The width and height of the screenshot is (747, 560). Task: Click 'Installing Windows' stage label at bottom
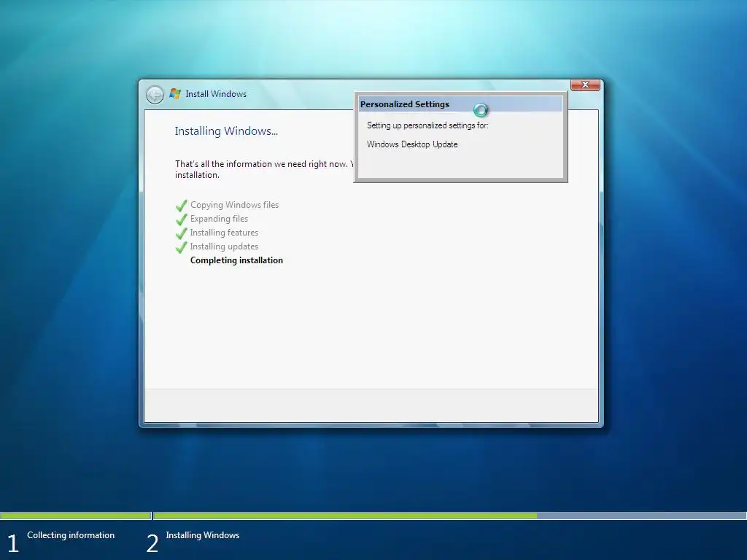point(203,534)
